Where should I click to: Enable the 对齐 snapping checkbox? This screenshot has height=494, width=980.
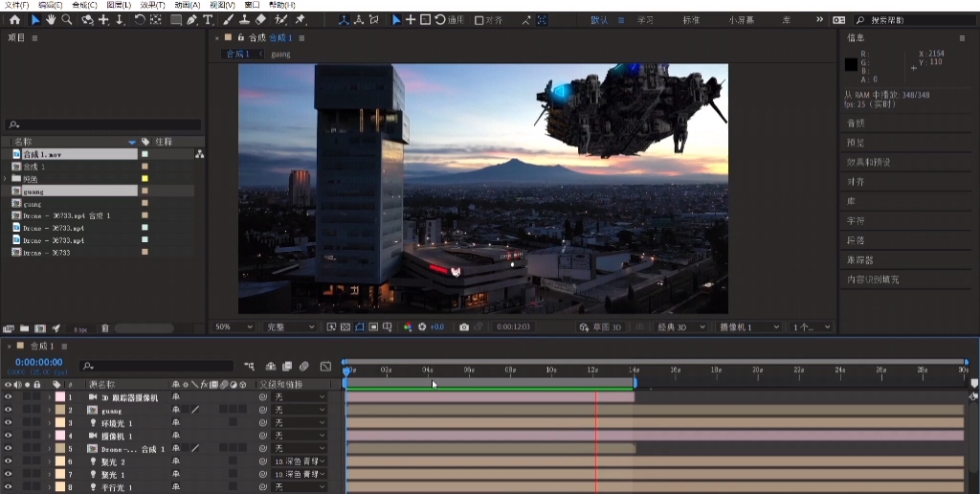coord(479,20)
